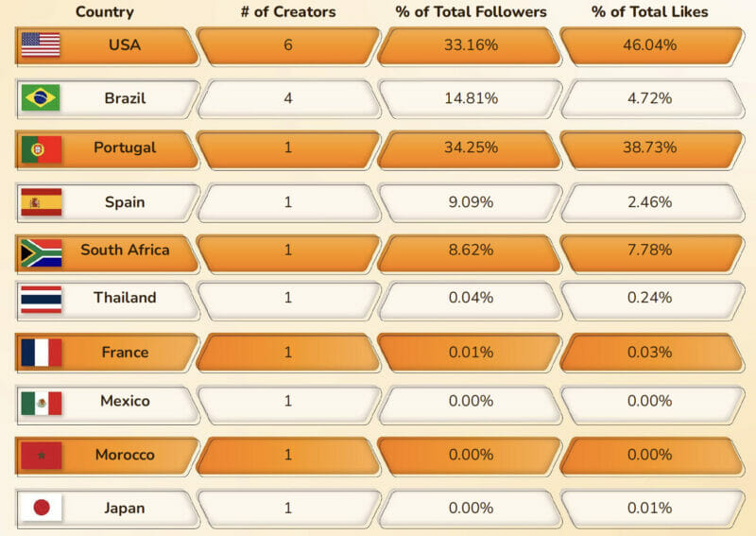Select the South Africa country name cell
The height and width of the screenshot is (536, 756).
[x=125, y=251]
